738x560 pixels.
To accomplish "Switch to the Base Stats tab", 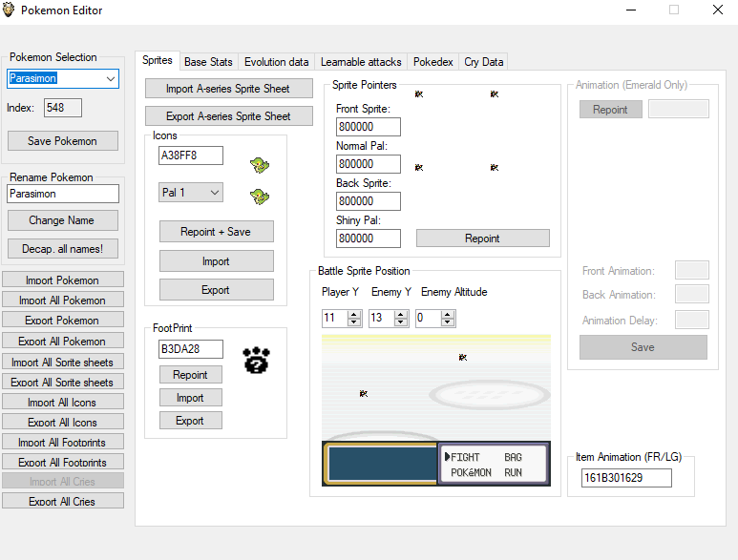I will tap(208, 62).
